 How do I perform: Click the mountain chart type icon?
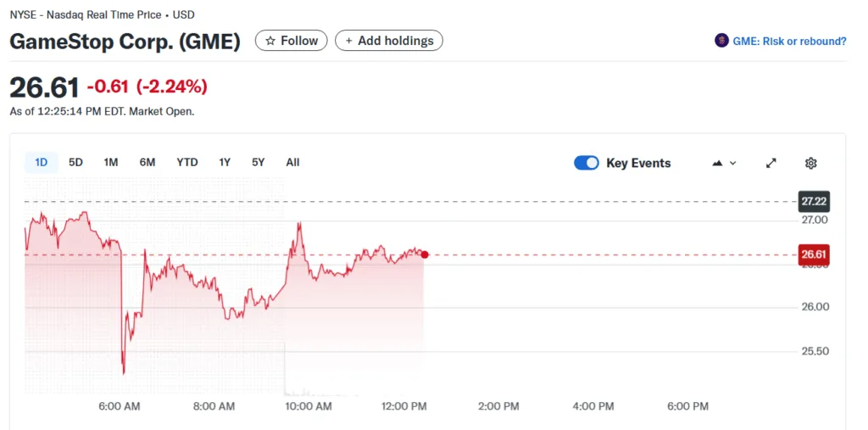click(x=717, y=163)
